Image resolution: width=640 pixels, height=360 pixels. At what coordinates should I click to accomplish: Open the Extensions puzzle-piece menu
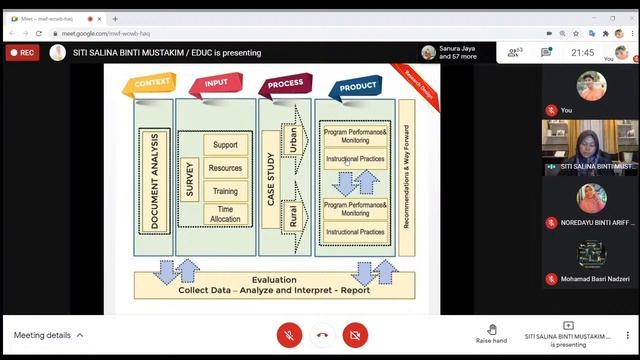point(606,33)
